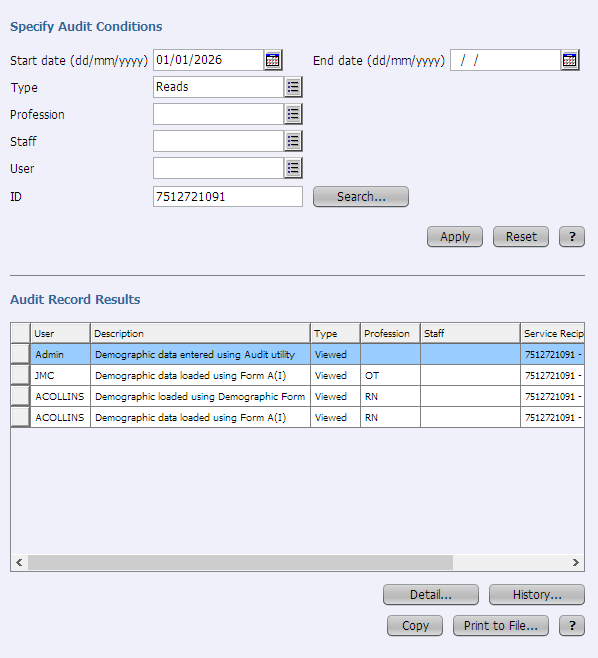Open the Start date calendar picker
This screenshot has width=598, height=658.
(273, 60)
